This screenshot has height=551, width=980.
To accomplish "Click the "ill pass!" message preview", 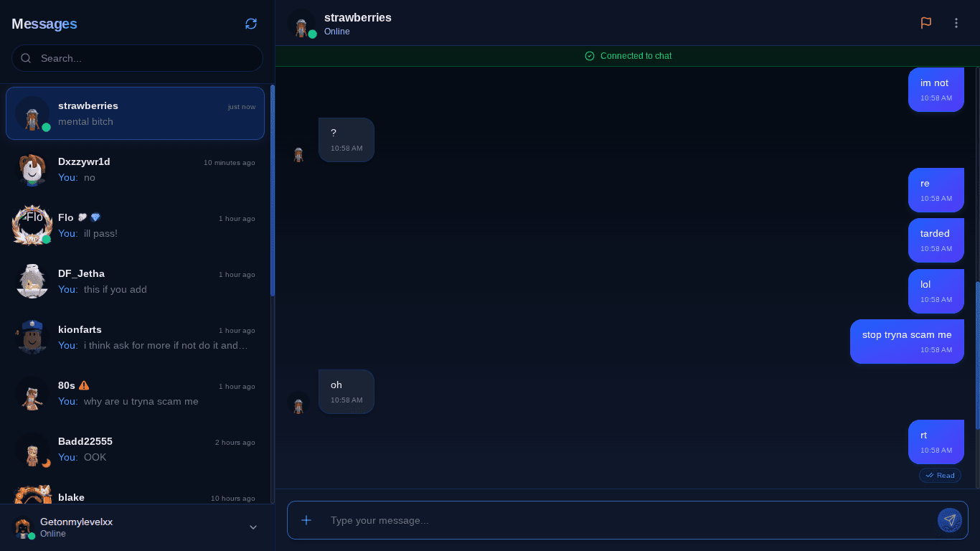I will 100,233.
